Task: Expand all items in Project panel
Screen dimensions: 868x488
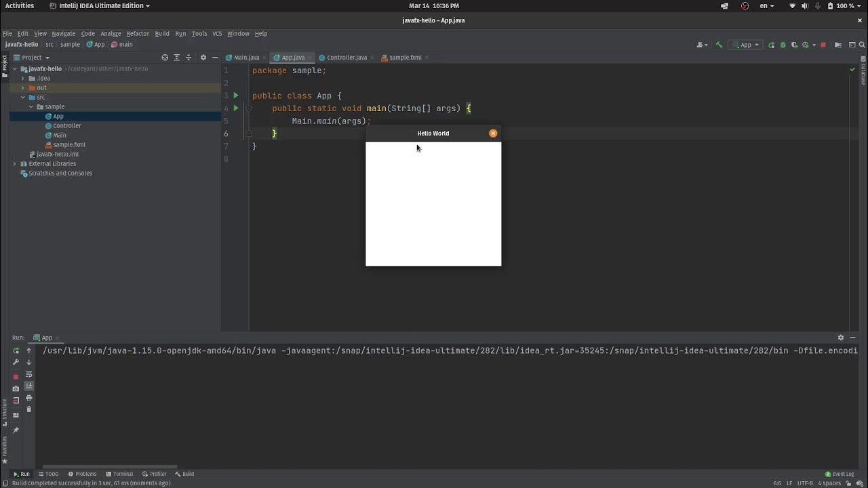Action: (x=176, y=58)
